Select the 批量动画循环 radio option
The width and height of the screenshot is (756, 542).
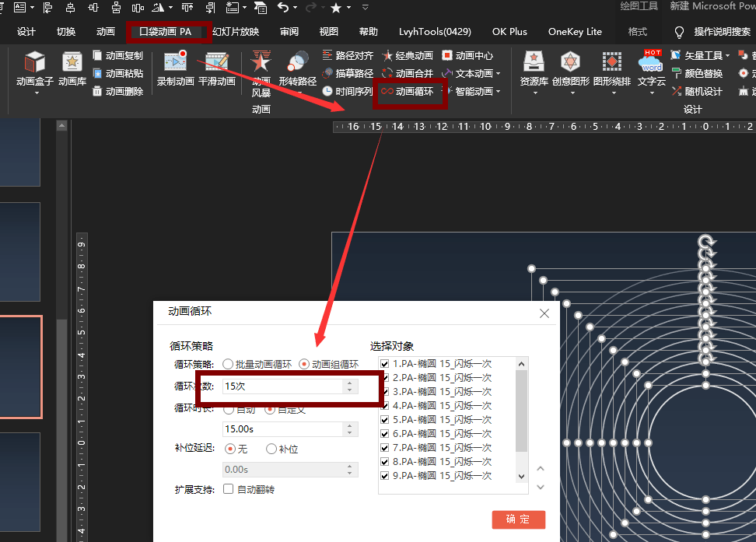pos(228,364)
